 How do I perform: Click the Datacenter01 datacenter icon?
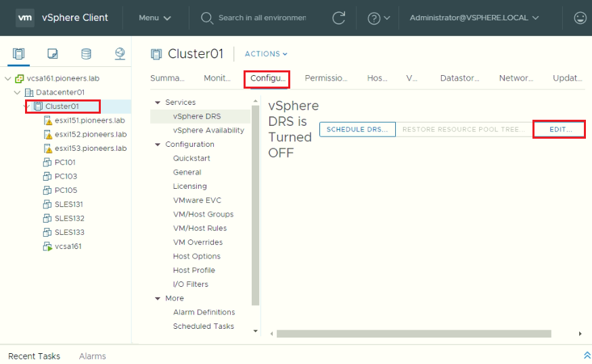[x=28, y=93]
